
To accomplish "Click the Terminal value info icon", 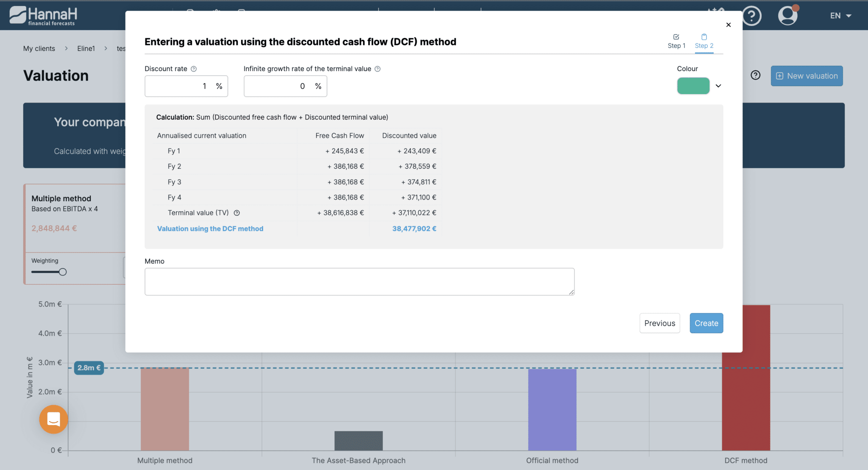I will [x=237, y=213].
